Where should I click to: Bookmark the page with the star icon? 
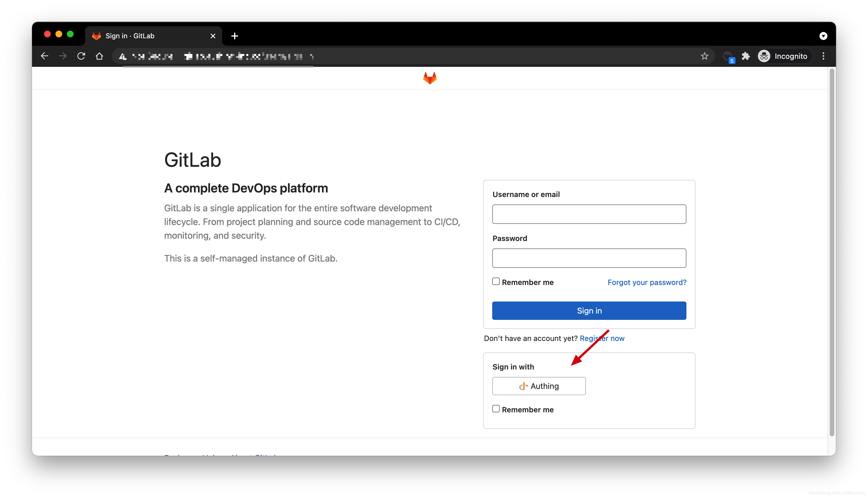[x=704, y=56]
